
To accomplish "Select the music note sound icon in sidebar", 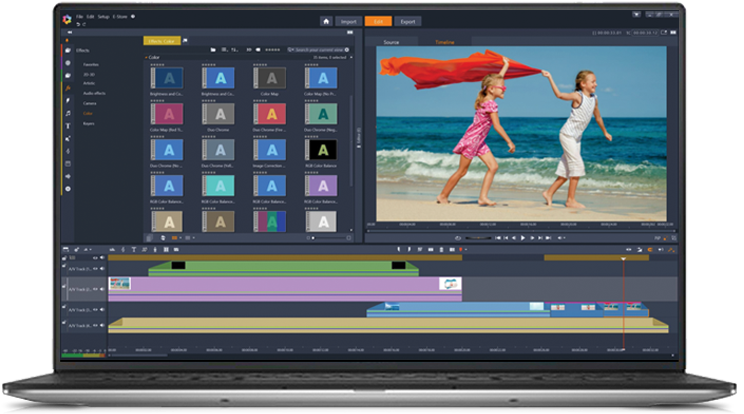I will (68, 113).
